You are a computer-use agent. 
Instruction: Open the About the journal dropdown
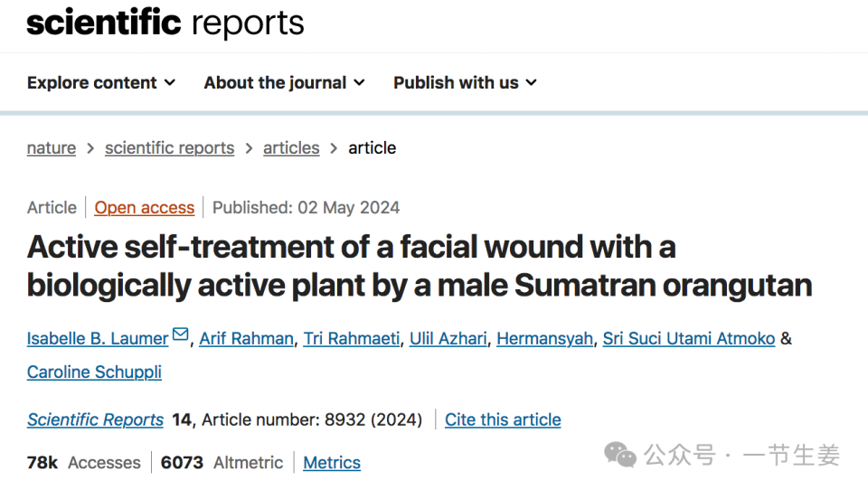pyautogui.click(x=284, y=82)
